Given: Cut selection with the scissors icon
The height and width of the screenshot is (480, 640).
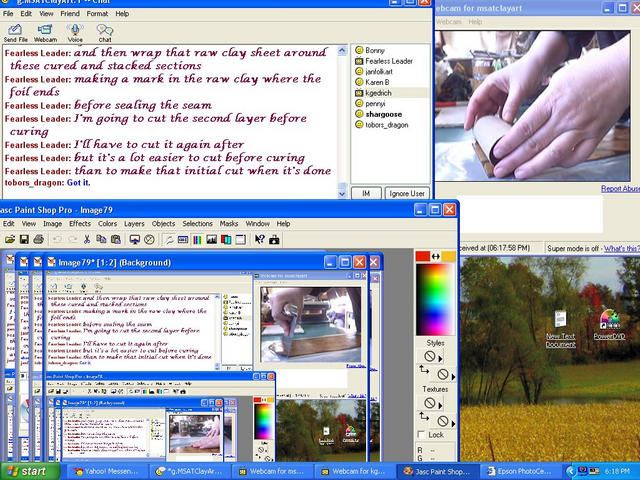Looking at the screenshot, I should (87, 240).
